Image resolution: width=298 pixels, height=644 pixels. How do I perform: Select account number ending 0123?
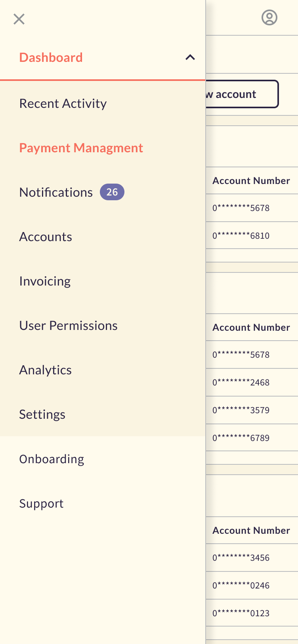[241, 613]
